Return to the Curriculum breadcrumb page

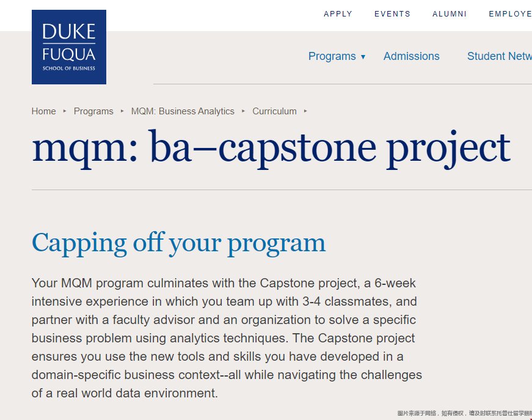tap(274, 111)
